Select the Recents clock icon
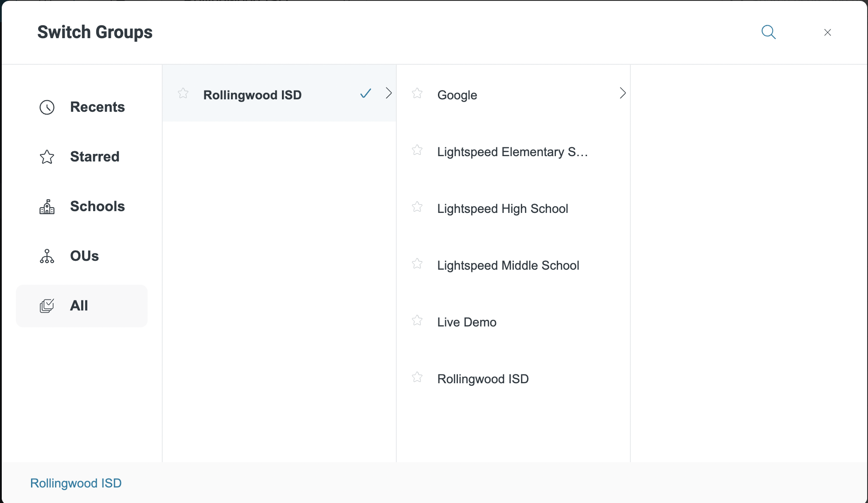Screen dimensions: 868x503 tap(47, 107)
